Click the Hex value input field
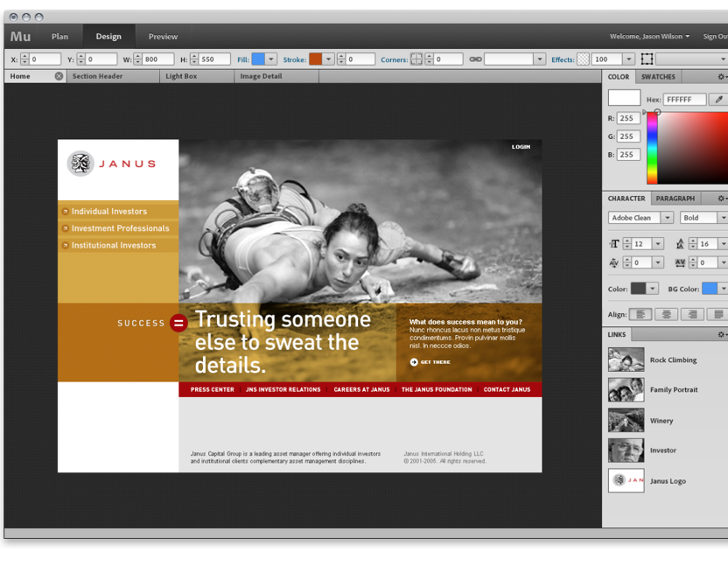Image resolution: width=728 pixels, height=566 pixels. click(685, 100)
